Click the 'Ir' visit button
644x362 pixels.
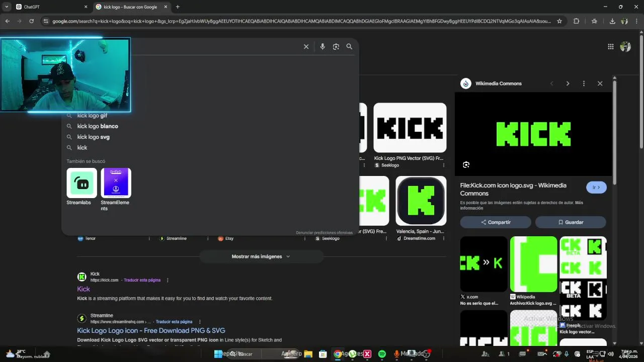click(596, 188)
